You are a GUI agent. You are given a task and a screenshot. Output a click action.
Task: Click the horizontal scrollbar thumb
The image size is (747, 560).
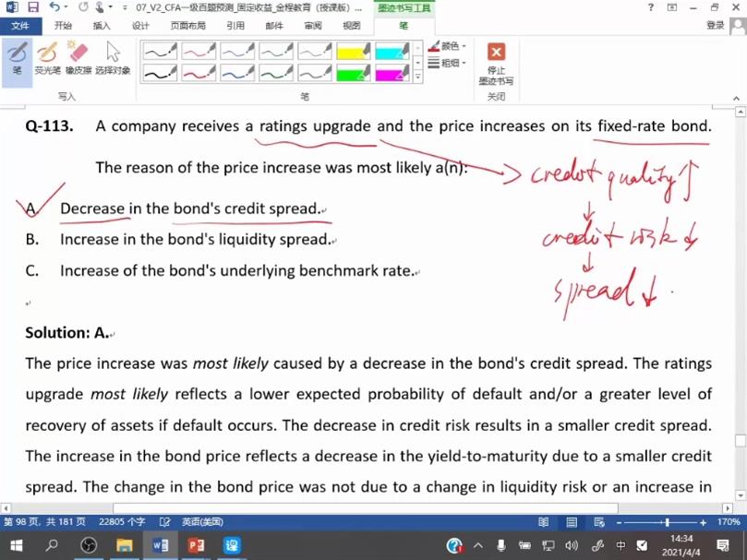[366, 508]
